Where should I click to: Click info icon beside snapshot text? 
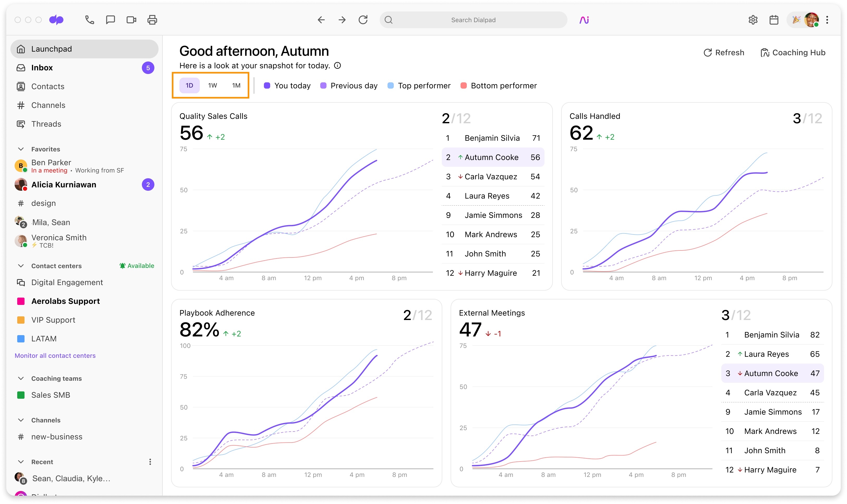(337, 66)
